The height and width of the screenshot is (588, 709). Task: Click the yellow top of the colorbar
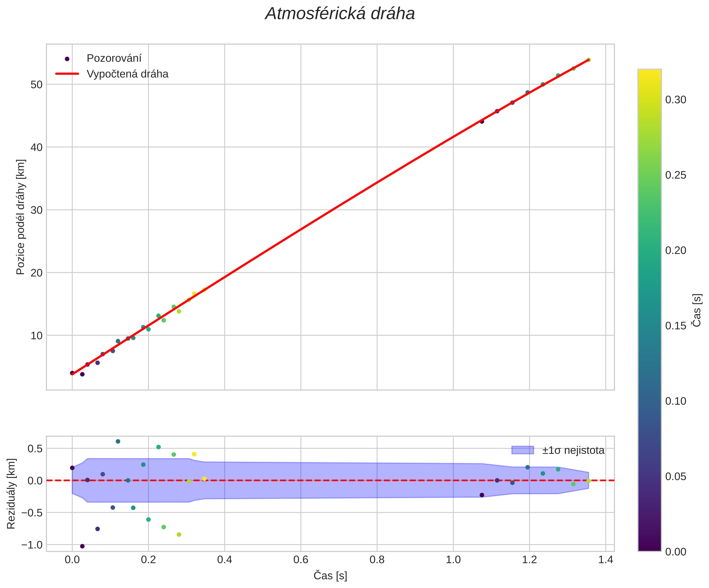pos(649,74)
